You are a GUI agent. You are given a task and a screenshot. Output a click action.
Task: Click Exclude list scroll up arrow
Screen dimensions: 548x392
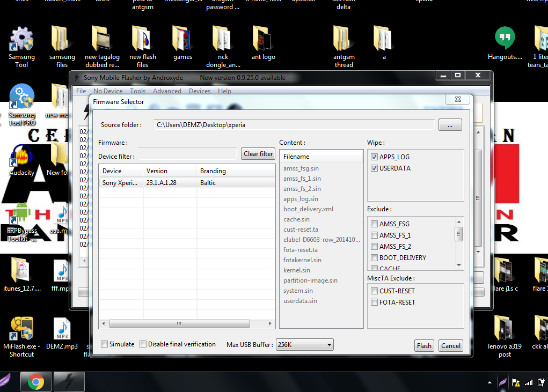point(459,222)
